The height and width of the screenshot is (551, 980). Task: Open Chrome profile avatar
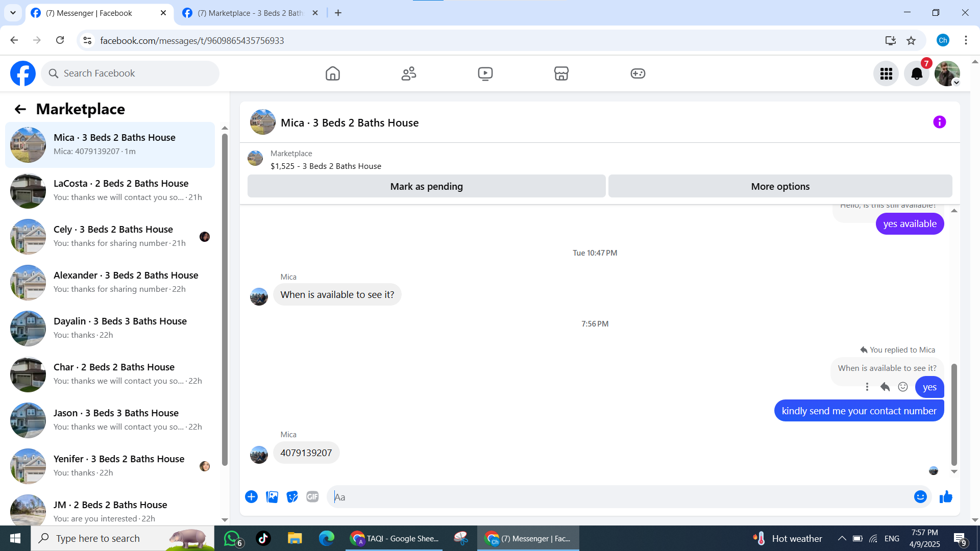943,40
